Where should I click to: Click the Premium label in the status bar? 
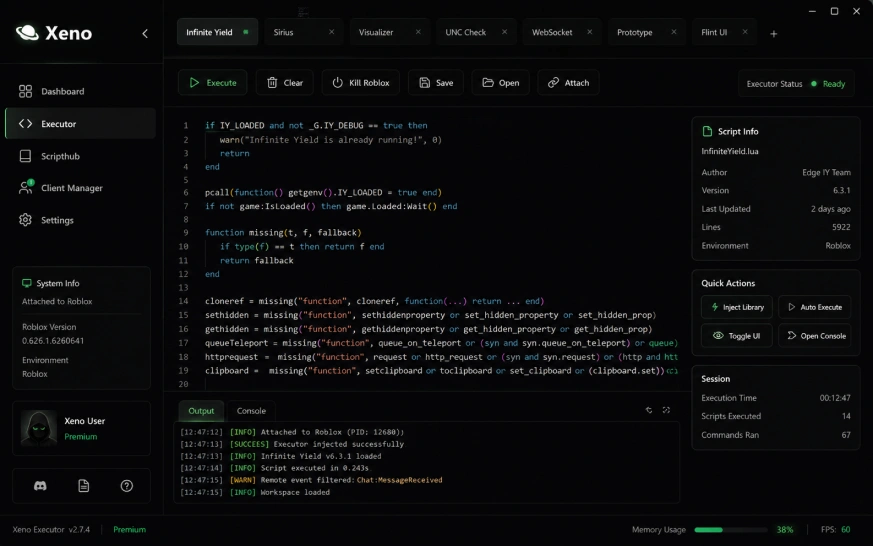129,529
